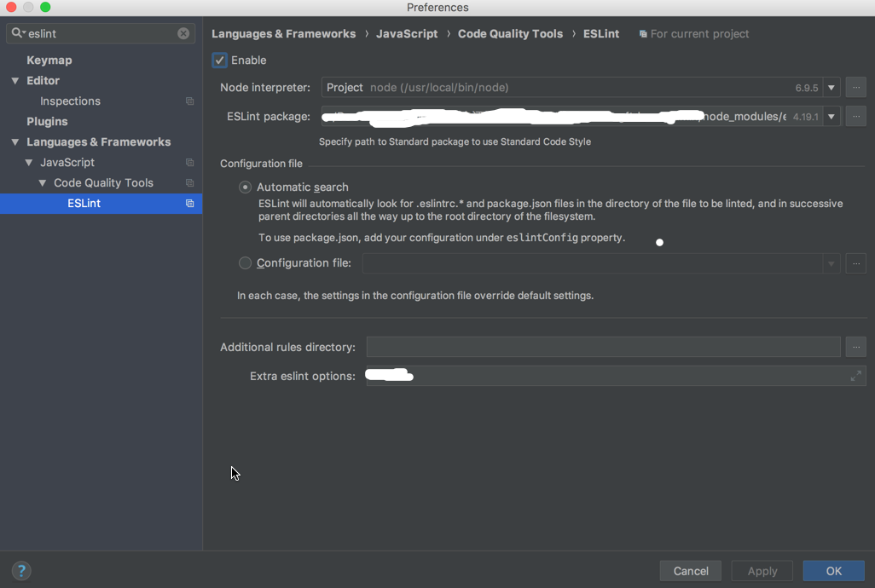The image size is (875, 588).
Task: Browse for Node interpreter with ellipsis button
Action: 856,88
